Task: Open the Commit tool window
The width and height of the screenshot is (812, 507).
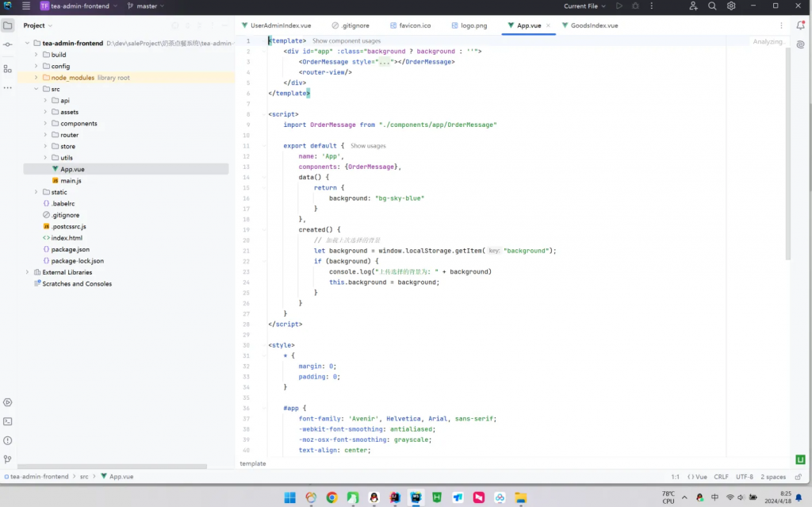Action: click(8, 44)
